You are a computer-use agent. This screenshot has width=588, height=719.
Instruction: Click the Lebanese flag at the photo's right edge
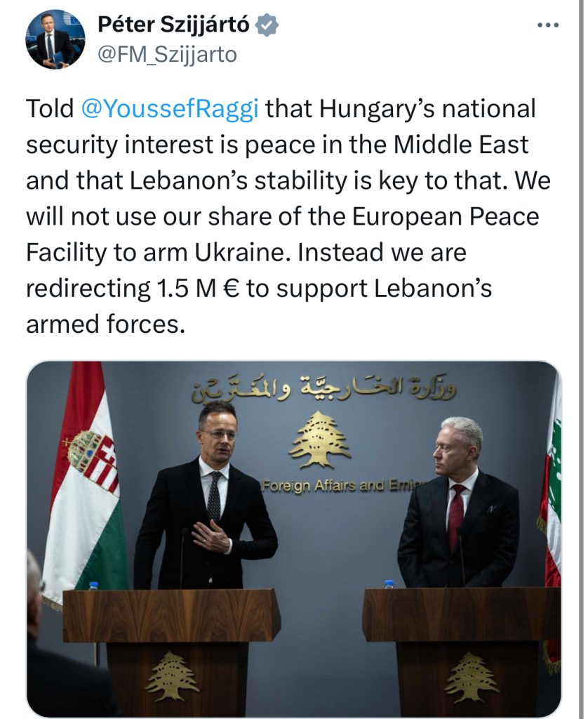[552, 492]
